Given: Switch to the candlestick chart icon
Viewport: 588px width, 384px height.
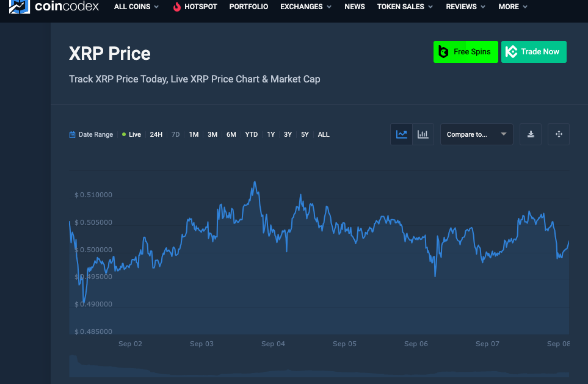Looking at the screenshot, I should 423,134.
